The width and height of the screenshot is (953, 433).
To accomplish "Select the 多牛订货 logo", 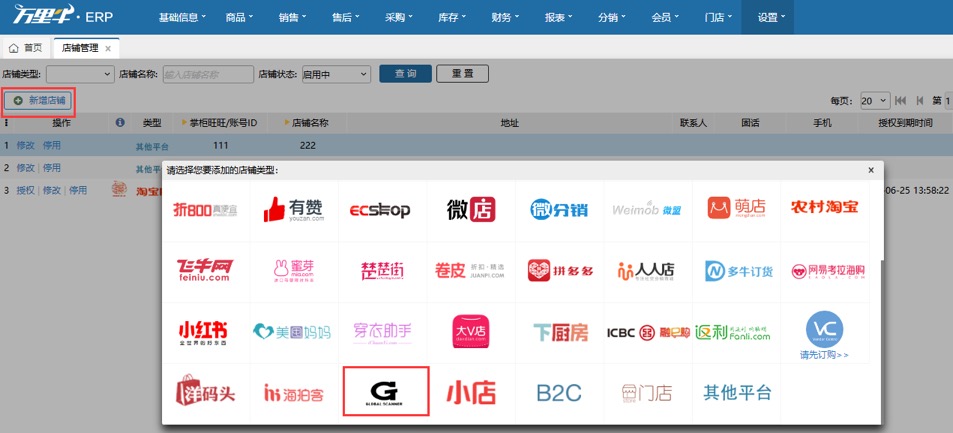I will pyautogui.click(x=738, y=271).
